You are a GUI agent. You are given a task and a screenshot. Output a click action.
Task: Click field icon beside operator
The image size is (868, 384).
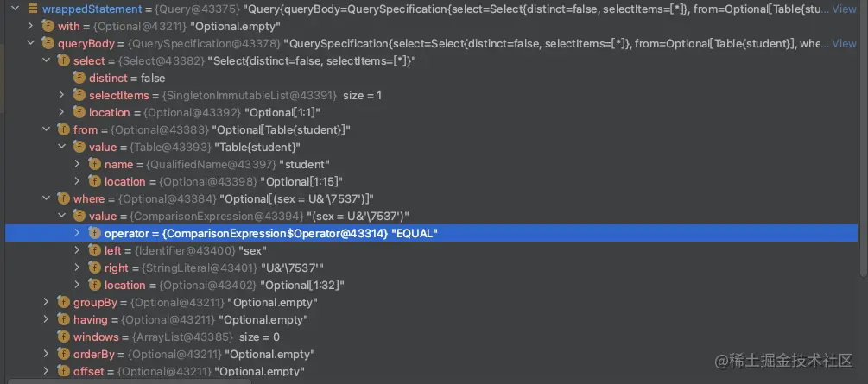point(95,234)
